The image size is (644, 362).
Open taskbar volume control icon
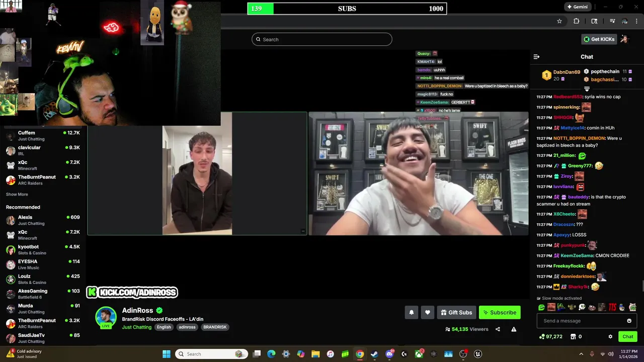(611, 354)
